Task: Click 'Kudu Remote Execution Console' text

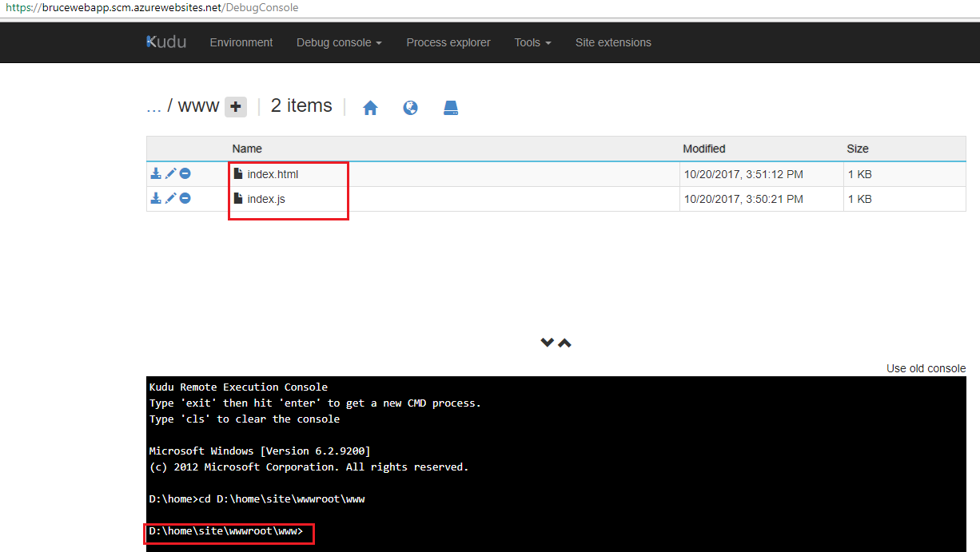Action: point(238,387)
